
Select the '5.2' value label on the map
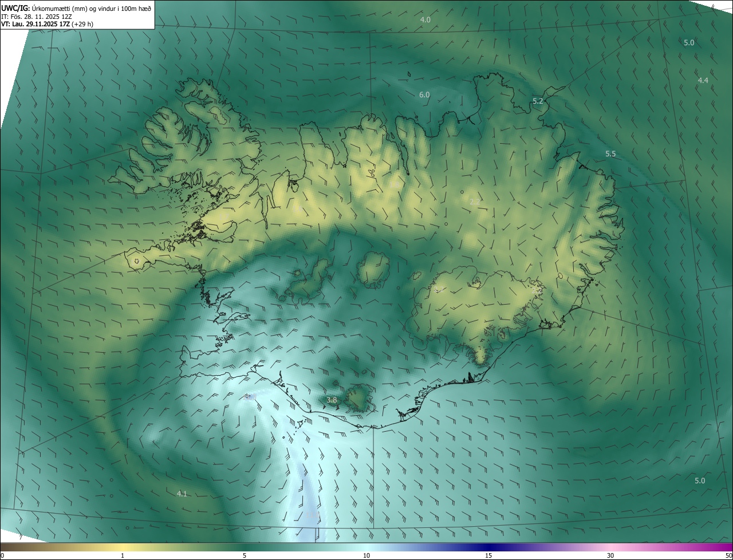(x=538, y=101)
